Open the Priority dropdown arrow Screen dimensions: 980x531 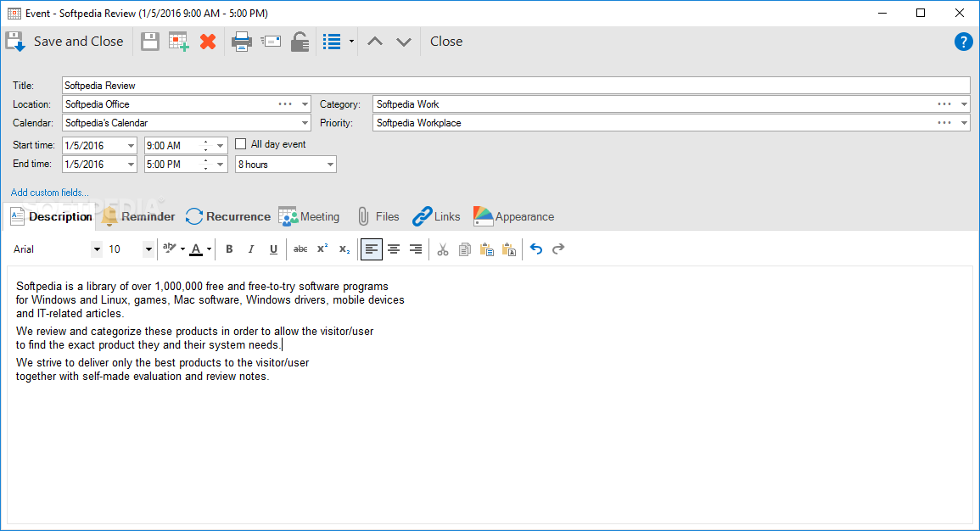click(964, 123)
